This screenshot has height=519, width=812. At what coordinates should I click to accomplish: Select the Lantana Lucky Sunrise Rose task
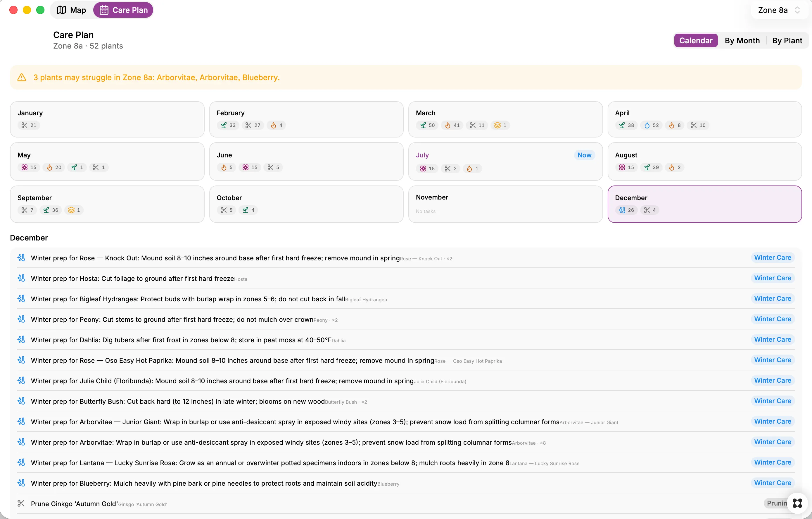point(406,462)
